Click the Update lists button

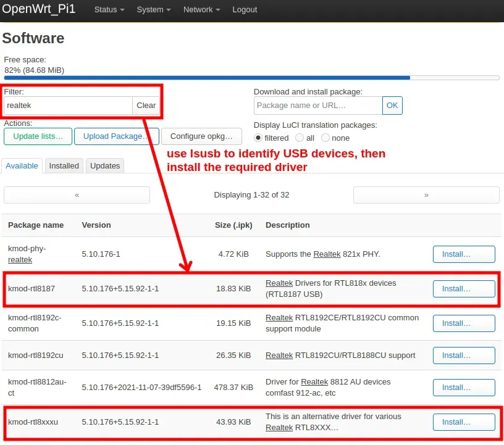[x=38, y=136]
